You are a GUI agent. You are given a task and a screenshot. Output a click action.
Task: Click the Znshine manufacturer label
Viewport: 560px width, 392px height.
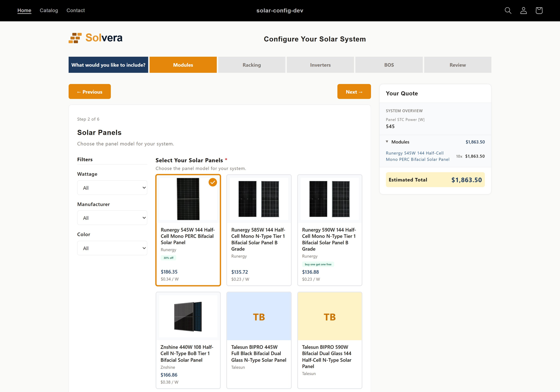click(x=168, y=367)
